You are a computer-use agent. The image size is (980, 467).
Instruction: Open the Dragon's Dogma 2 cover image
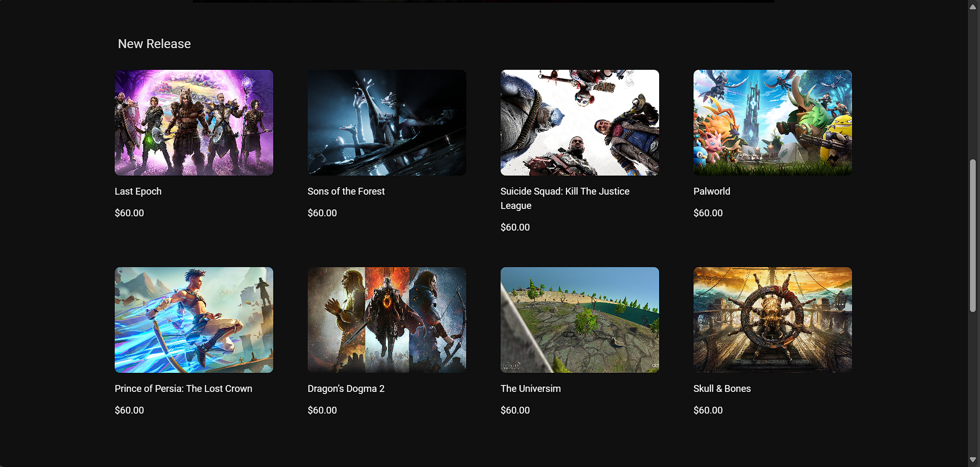tap(387, 320)
